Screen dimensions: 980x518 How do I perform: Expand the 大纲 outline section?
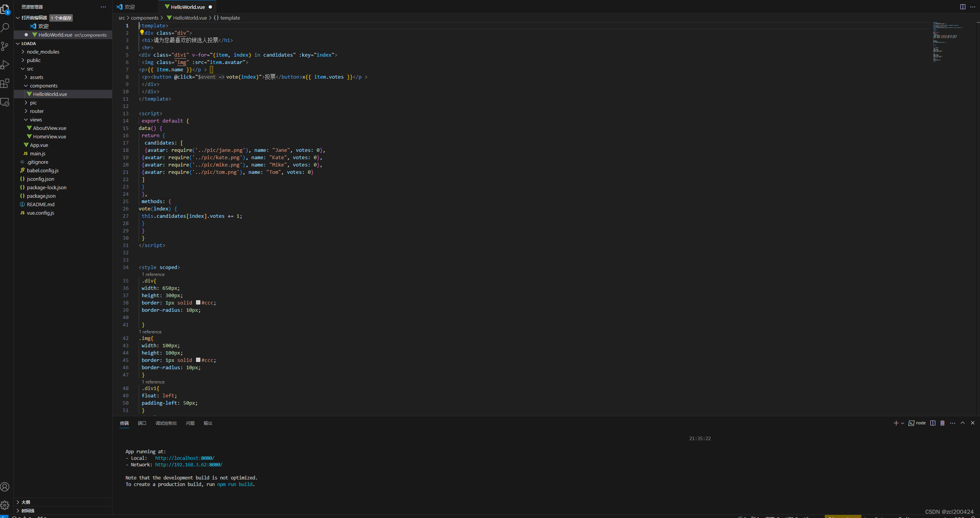click(26, 502)
